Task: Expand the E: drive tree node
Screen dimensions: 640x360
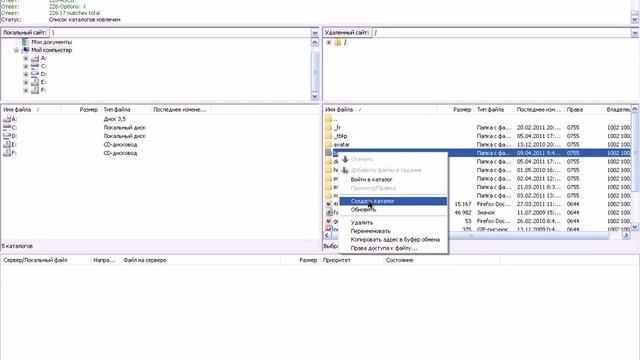Action: coord(26,82)
